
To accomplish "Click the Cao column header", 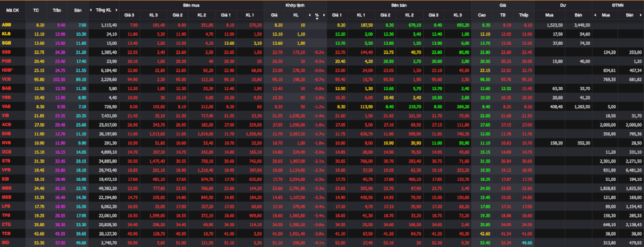I will coord(482,15).
